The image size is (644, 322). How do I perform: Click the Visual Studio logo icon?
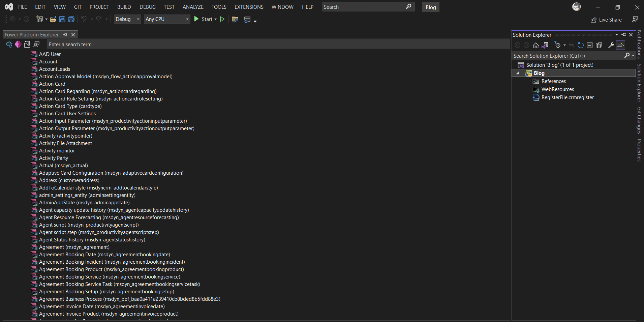pos(9,7)
